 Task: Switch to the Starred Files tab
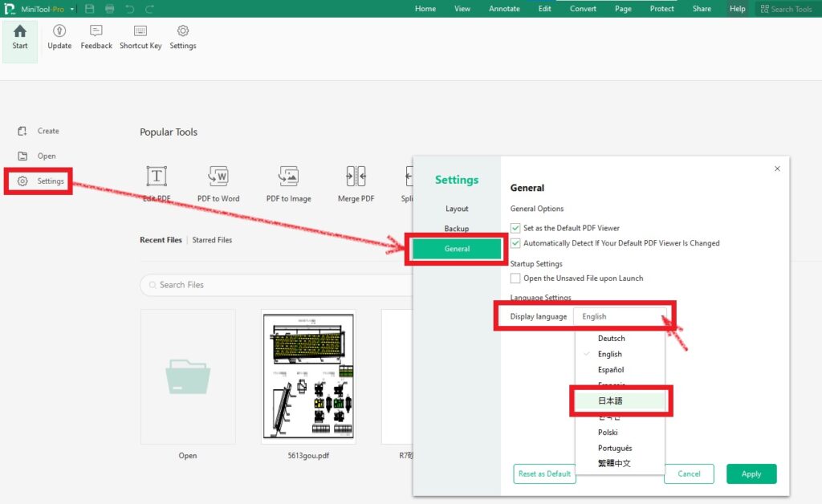[212, 240]
